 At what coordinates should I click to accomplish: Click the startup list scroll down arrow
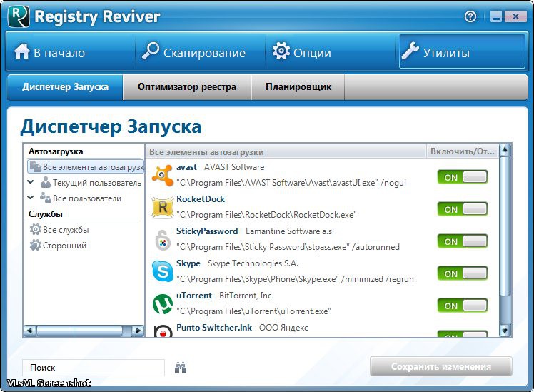point(505,331)
